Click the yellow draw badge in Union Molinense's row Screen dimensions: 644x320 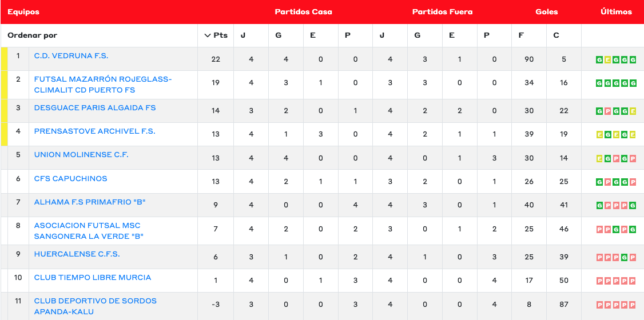click(x=599, y=158)
